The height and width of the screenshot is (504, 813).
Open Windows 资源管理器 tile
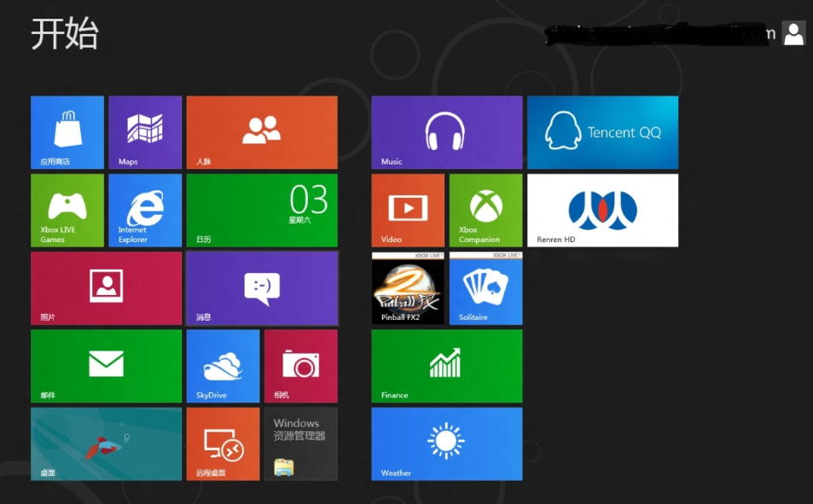coord(300,443)
